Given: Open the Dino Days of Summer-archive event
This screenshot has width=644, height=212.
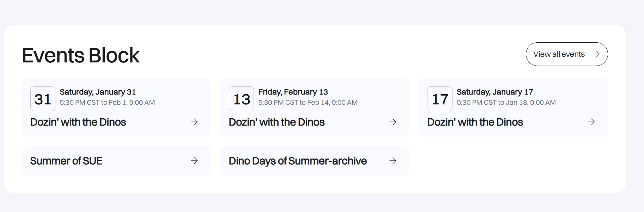Looking at the screenshot, I should click(298, 161).
